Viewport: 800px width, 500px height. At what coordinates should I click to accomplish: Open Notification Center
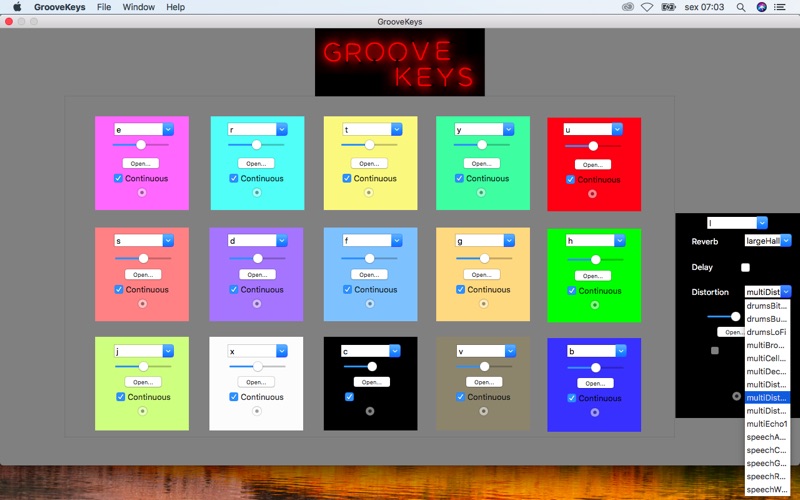click(780, 7)
